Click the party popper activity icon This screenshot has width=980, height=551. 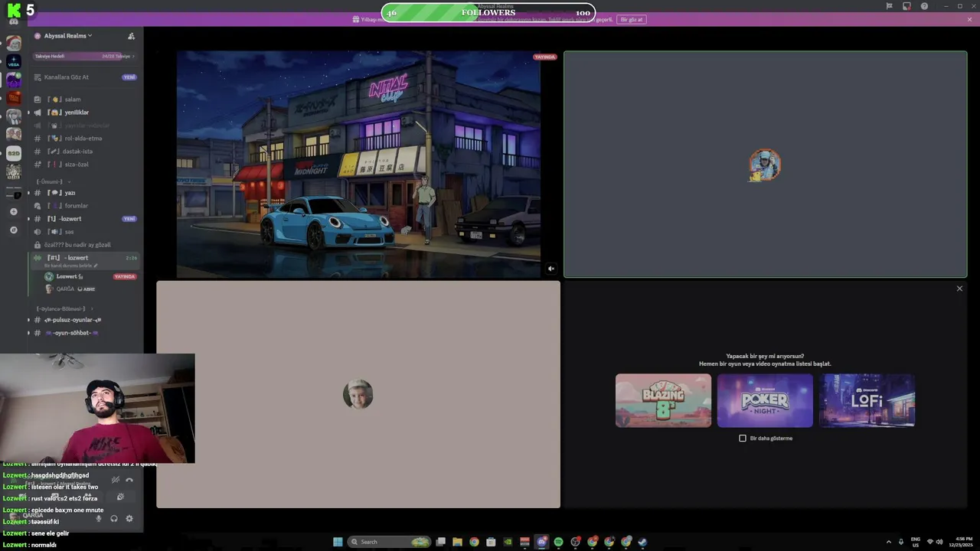point(120,497)
